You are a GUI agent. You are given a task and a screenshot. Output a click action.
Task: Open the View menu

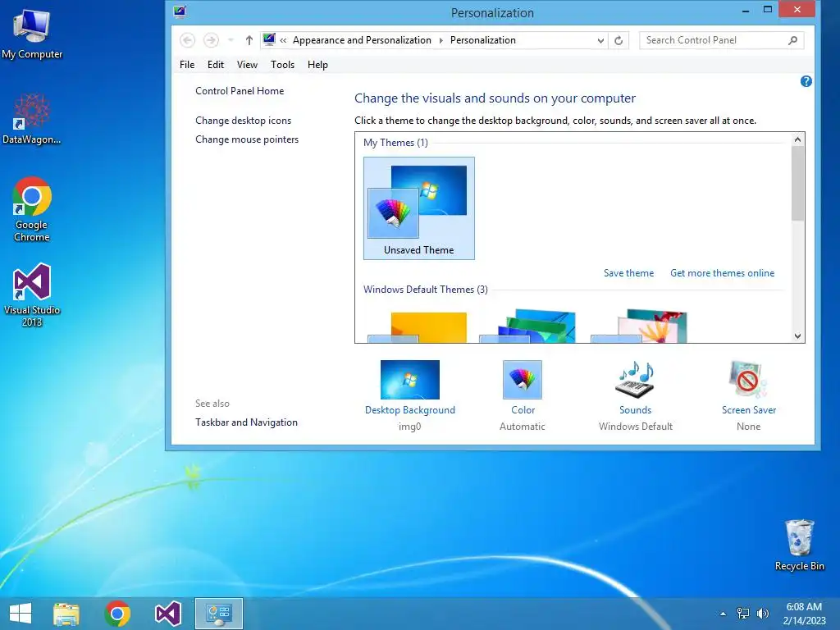coord(247,65)
